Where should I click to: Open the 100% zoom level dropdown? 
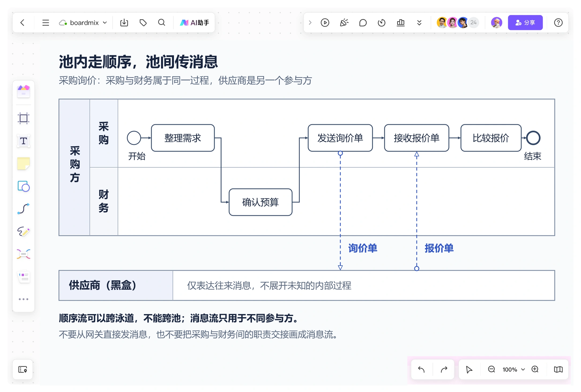coord(513,370)
